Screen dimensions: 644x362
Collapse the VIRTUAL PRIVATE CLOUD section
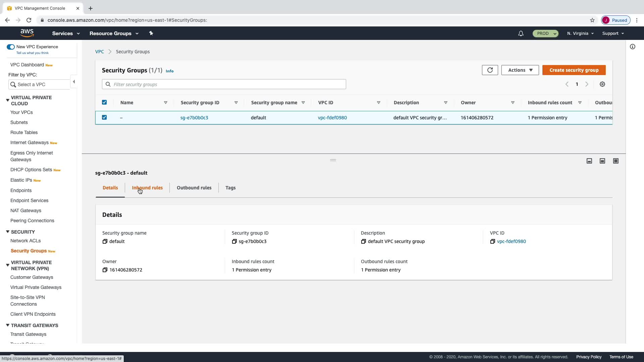[x=8, y=100]
